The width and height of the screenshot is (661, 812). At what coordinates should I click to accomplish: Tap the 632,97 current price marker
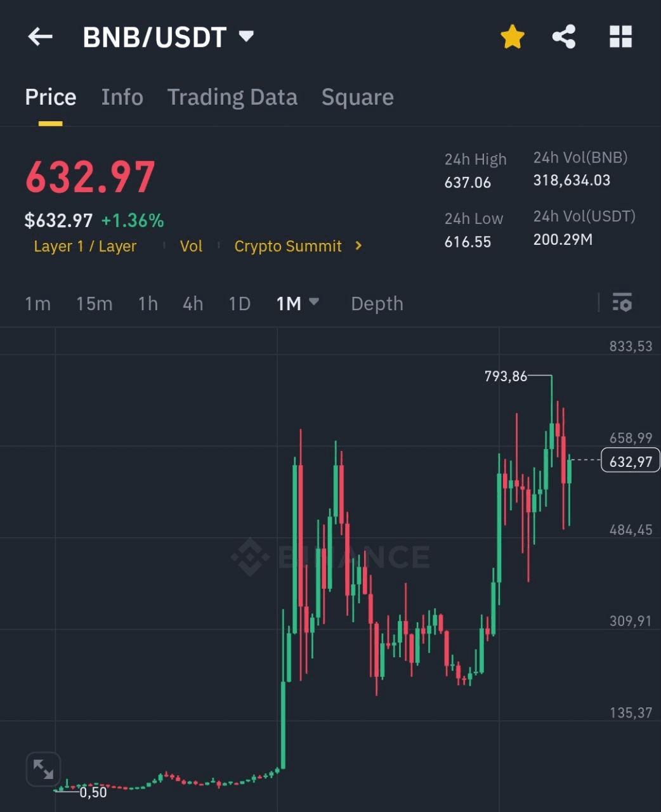click(x=630, y=461)
